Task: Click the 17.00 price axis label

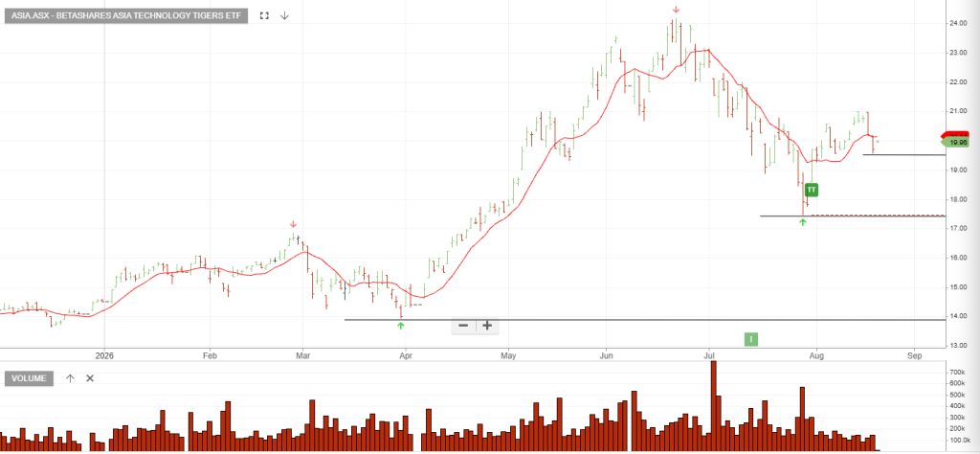Action: [959, 229]
